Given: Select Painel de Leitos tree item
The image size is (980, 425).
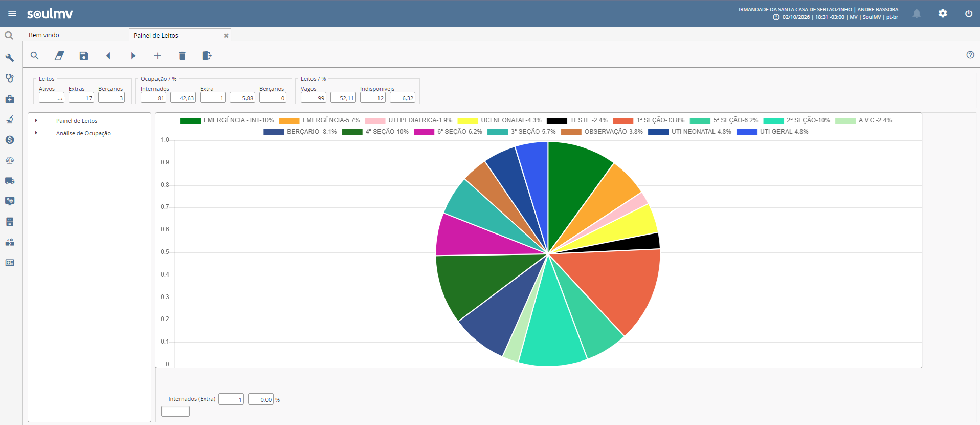Looking at the screenshot, I should (x=77, y=121).
